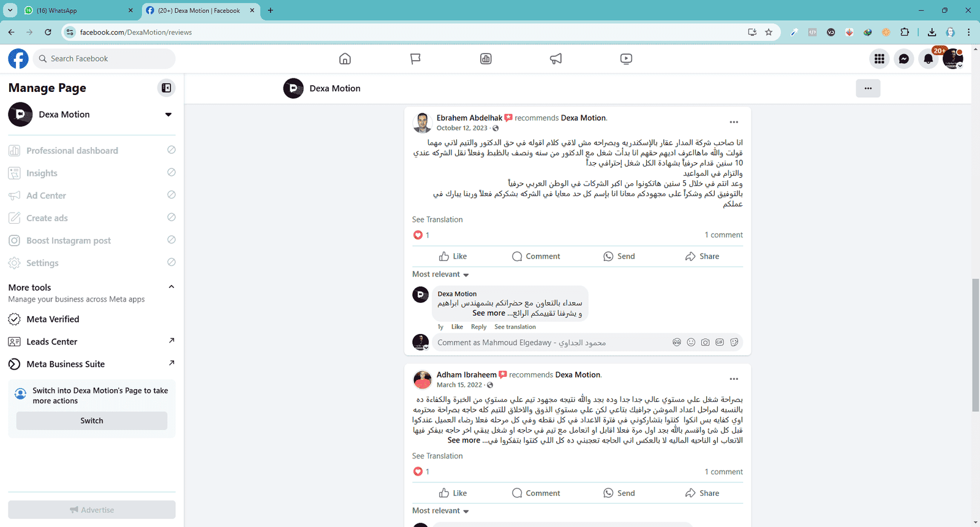Open post options for Ebrahem Abdelhak's review
Viewport: 980px width, 527px height.
[734, 122]
